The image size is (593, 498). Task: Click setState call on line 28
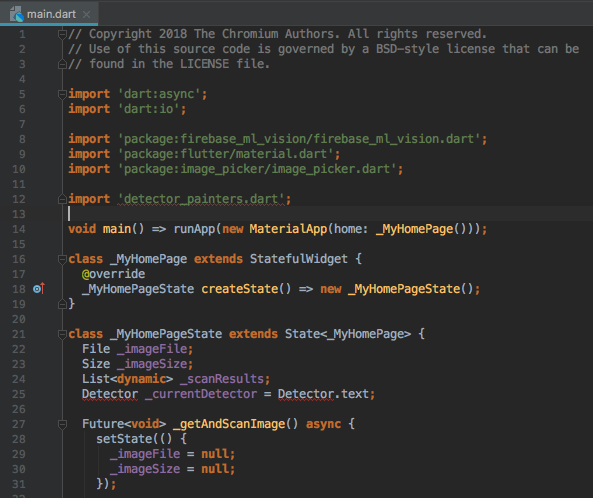pos(124,439)
